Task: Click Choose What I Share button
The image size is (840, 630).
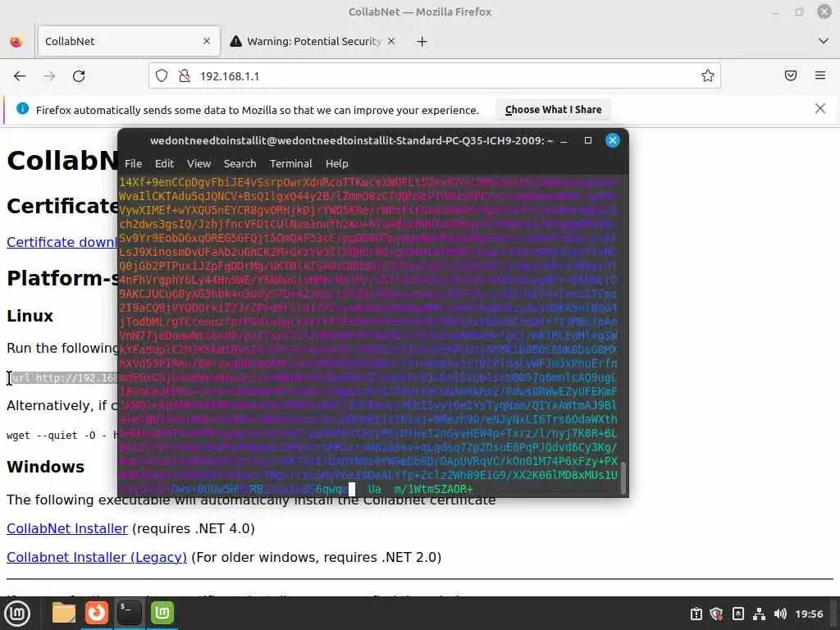Action: (553, 110)
